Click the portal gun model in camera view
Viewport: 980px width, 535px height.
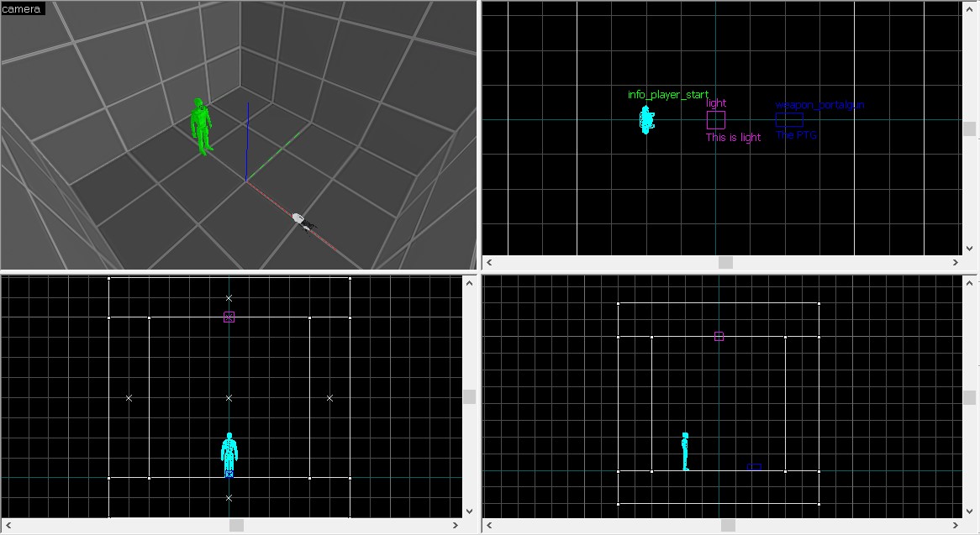(302, 221)
